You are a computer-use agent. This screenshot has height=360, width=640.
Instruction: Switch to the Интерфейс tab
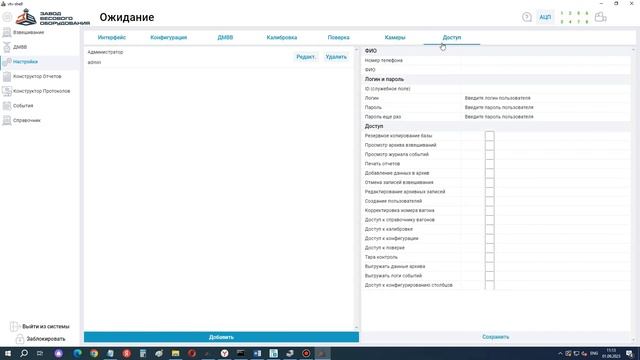click(112, 38)
